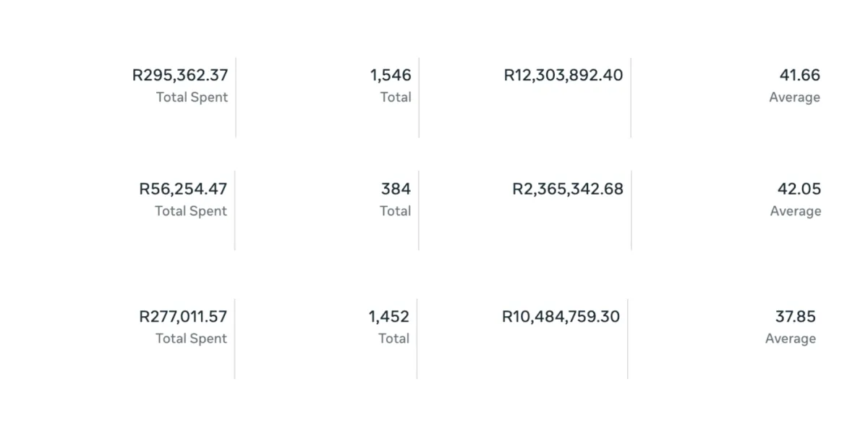This screenshot has height=421, width=868.
Task: Click the R2,365,342.68 value
Action: click(x=568, y=190)
